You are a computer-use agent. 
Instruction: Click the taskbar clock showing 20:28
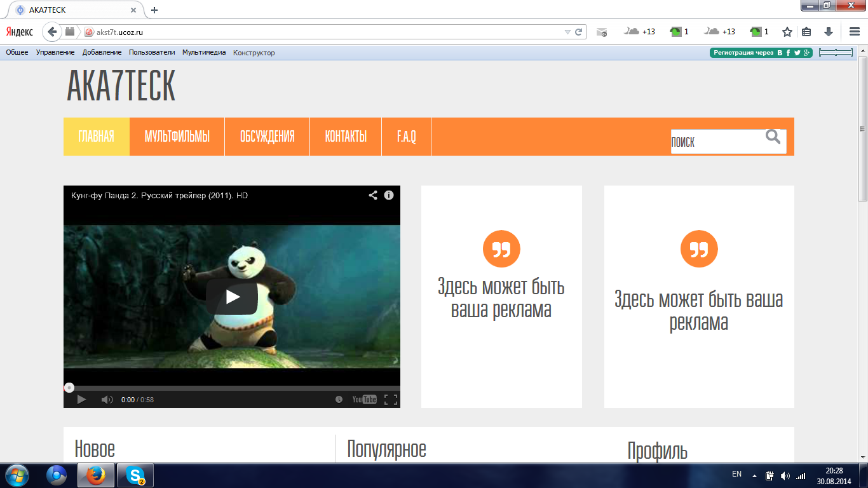[x=834, y=476]
